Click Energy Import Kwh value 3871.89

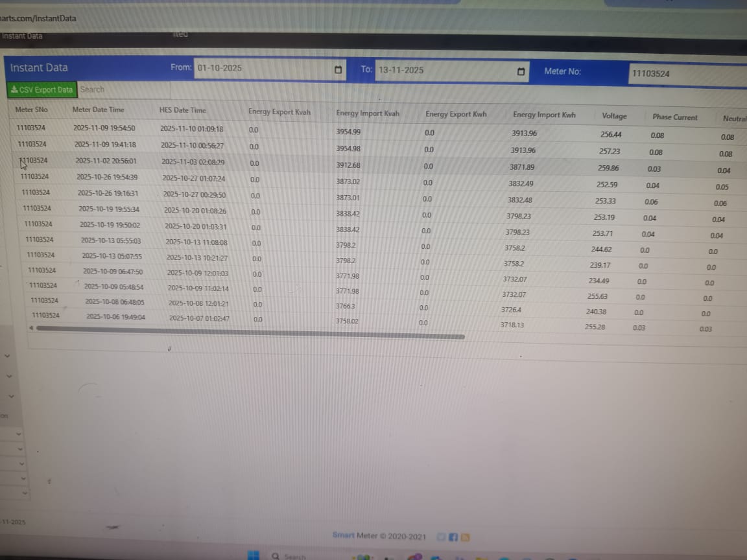521,167
